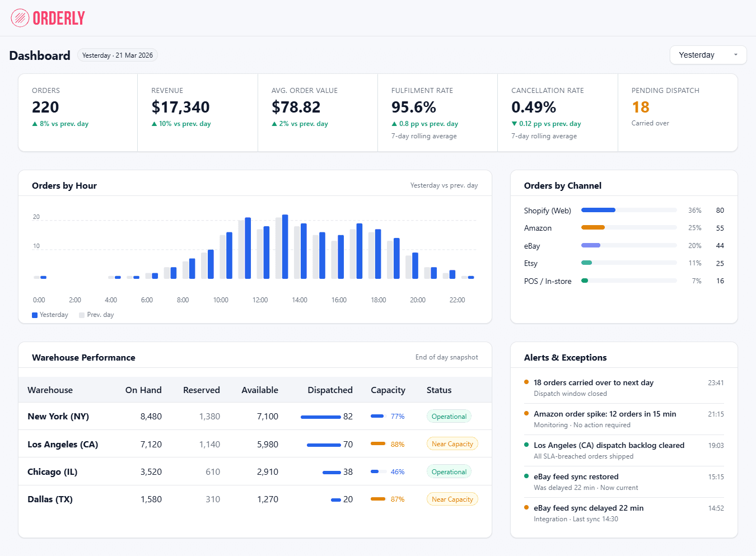This screenshot has height=556, width=756.
Task: Click the Los Angeles 88% capacity bar
Action: tap(378, 443)
